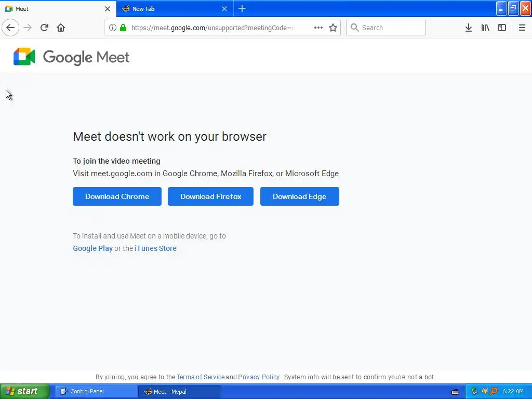Click the forward navigation arrow
The height and width of the screenshot is (399, 532).
(x=28, y=28)
